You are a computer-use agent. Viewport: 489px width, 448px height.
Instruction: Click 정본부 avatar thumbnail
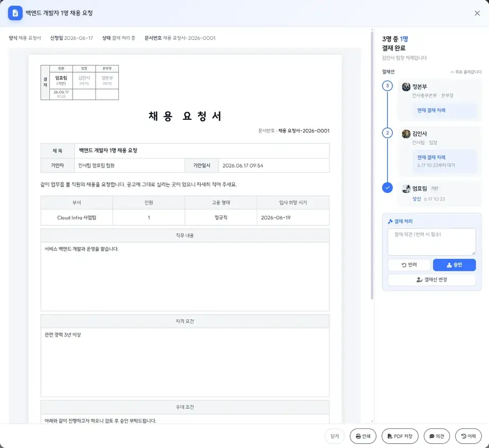click(406, 86)
